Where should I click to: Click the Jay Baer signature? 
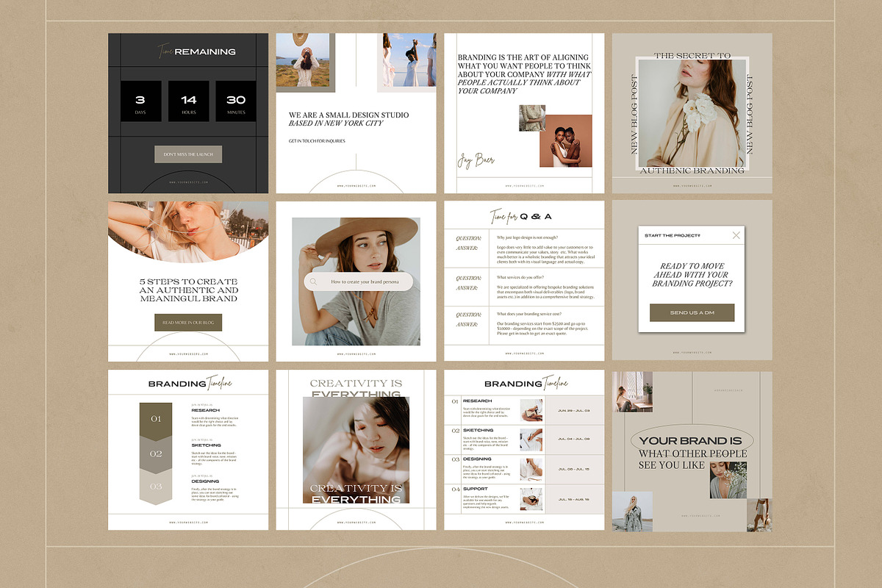(476, 161)
